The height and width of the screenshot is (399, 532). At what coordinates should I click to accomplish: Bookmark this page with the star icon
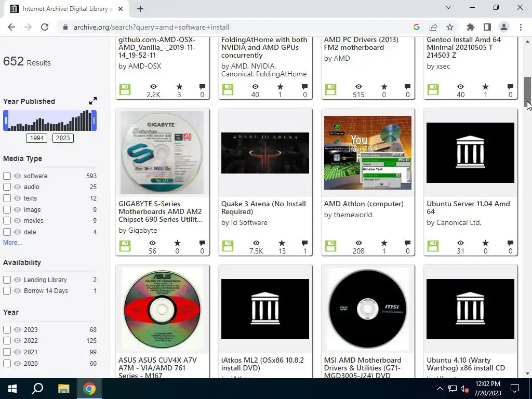click(450, 27)
